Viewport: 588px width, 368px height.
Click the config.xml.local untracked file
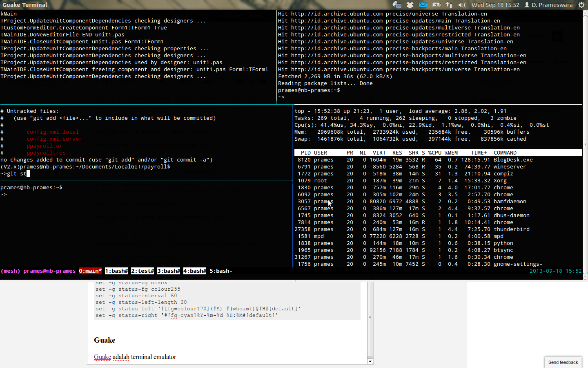tap(53, 132)
